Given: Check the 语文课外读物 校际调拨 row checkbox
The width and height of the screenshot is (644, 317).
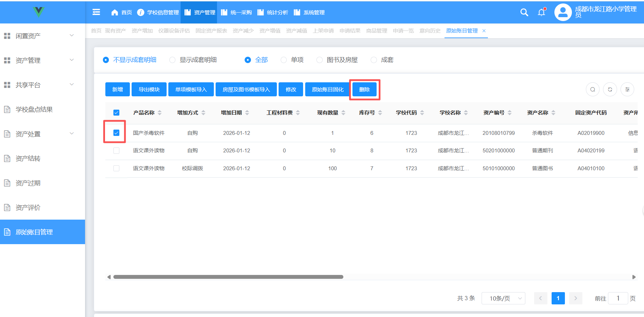Looking at the screenshot, I should [117, 168].
